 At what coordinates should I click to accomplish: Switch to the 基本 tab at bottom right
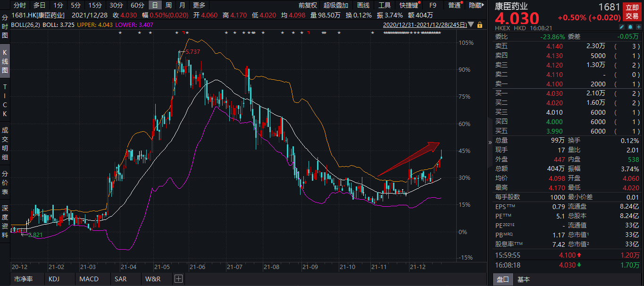tap(524, 279)
